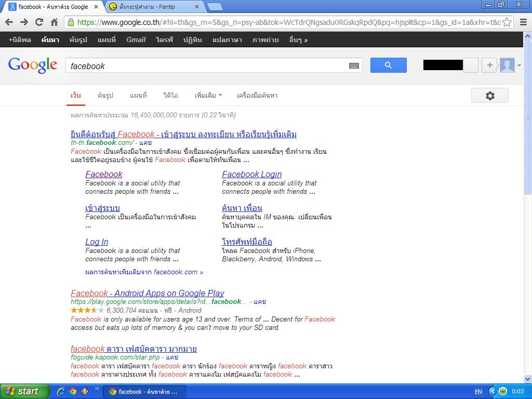Select the Chrome facebook taskbar button
This screenshot has height=399, width=532.
pyautogui.click(x=144, y=392)
